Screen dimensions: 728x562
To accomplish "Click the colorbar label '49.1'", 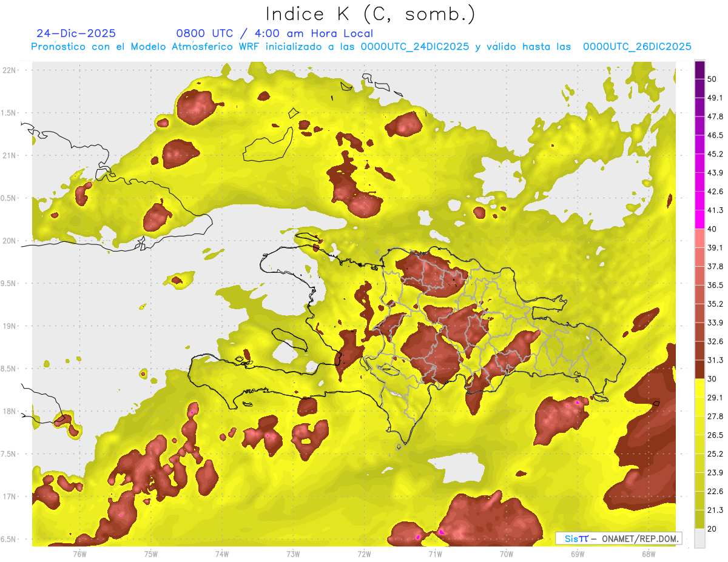I will point(715,98).
